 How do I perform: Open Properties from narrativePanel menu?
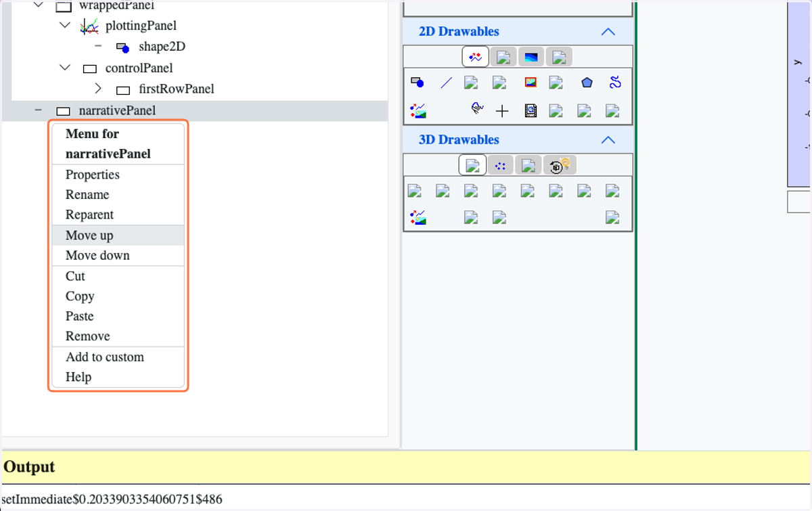pos(118,175)
